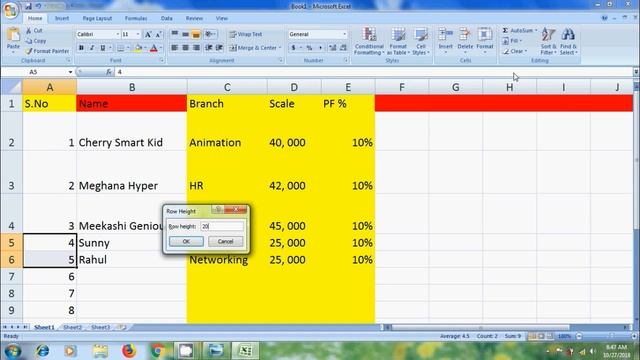This screenshot has height=360, width=640.
Task: Open the Font name combo box
Action: click(98, 34)
